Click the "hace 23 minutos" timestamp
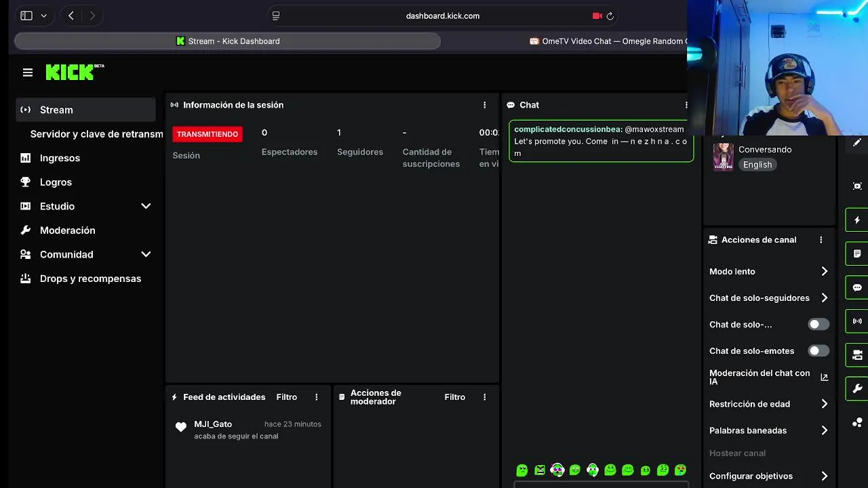This screenshot has height=488, width=868. (x=293, y=424)
